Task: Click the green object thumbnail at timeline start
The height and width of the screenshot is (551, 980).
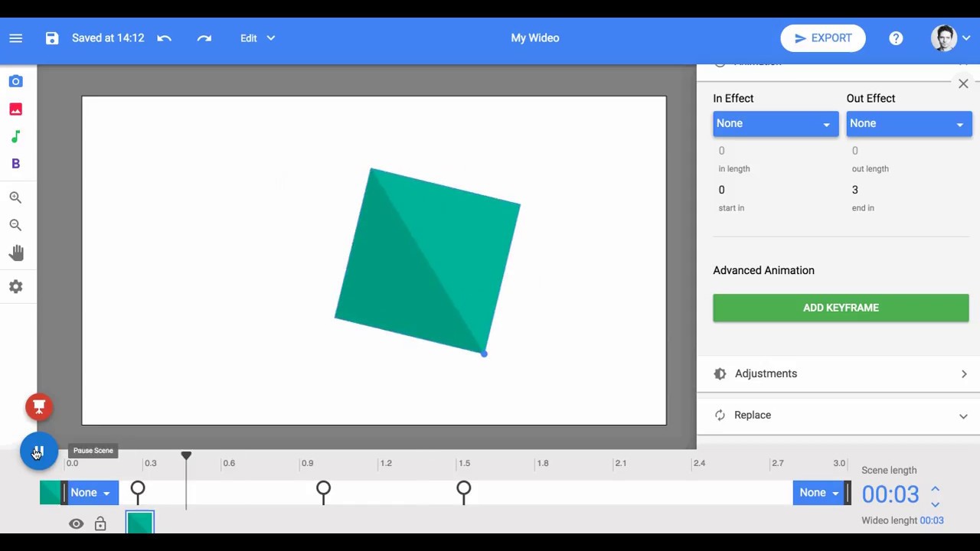Action: [51, 493]
